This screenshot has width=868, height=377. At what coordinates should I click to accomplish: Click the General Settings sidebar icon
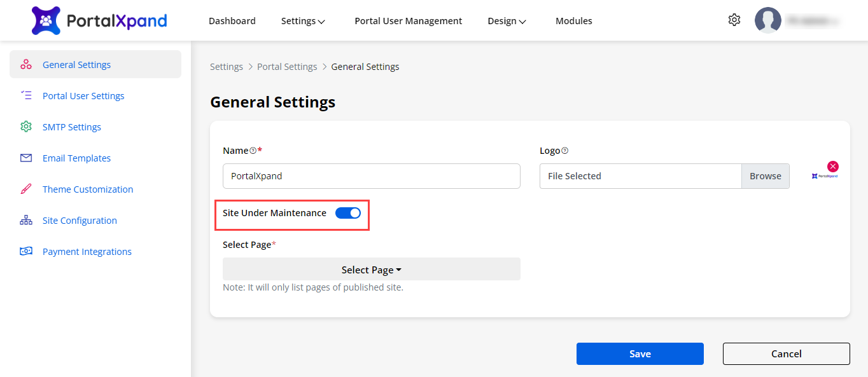click(x=26, y=65)
